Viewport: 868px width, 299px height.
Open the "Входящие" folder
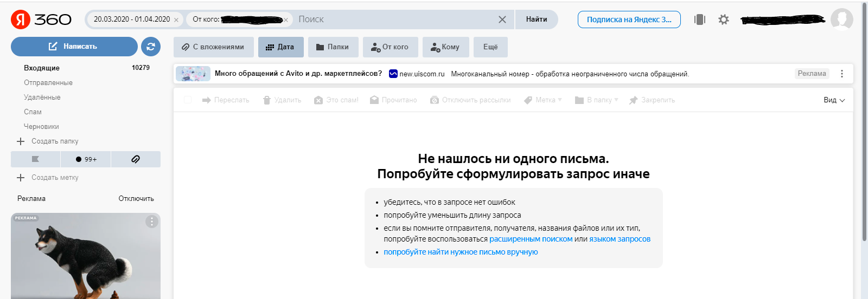pyautogui.click(x=42, y=68)
